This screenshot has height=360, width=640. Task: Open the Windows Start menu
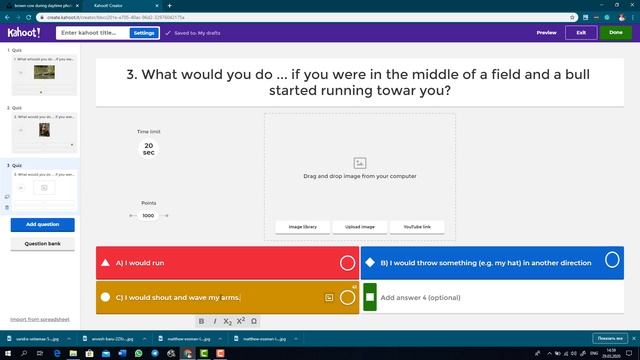(x=8, y=353)
